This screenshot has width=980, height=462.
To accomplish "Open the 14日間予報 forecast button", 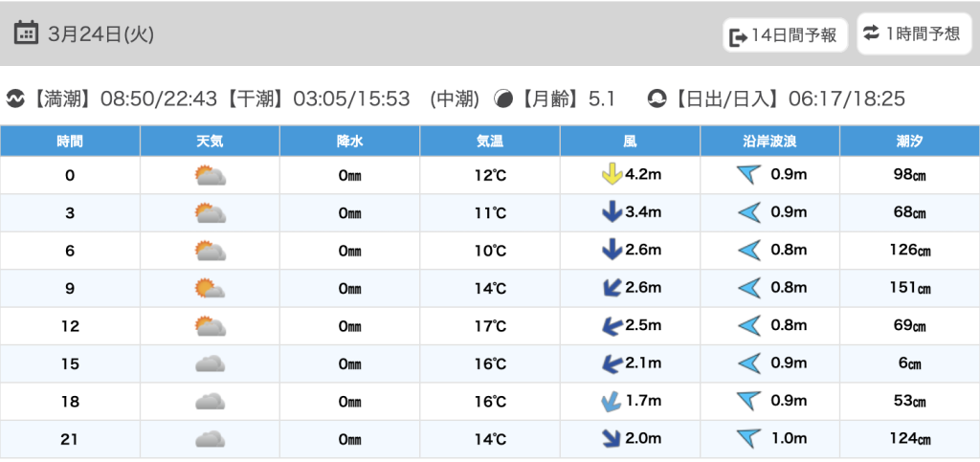I will [x=784, y=35].
